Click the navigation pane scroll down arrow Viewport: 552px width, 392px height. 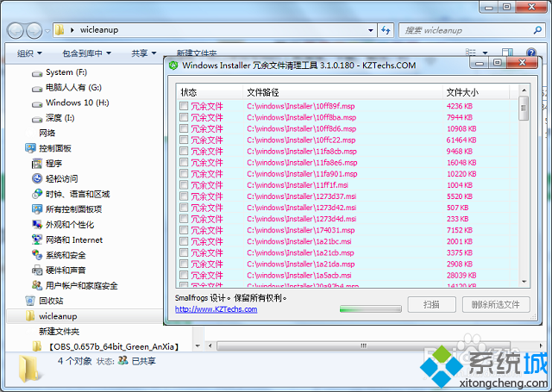pyautogui.click(x=198, y=346)
